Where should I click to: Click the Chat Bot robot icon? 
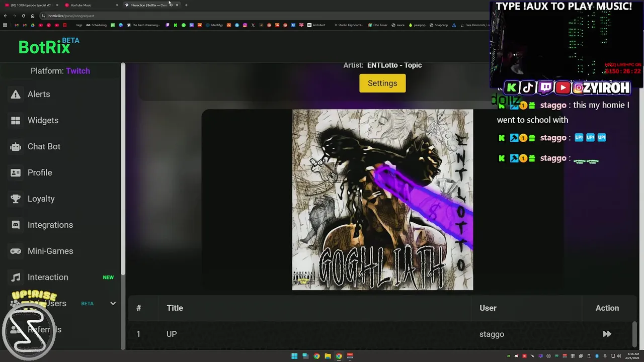pos(16,146)
